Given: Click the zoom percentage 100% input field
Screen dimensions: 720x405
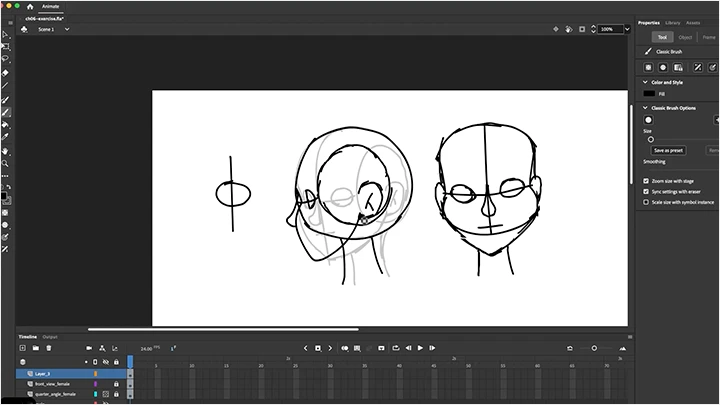Looking at the screenshot, I should 611,29.
